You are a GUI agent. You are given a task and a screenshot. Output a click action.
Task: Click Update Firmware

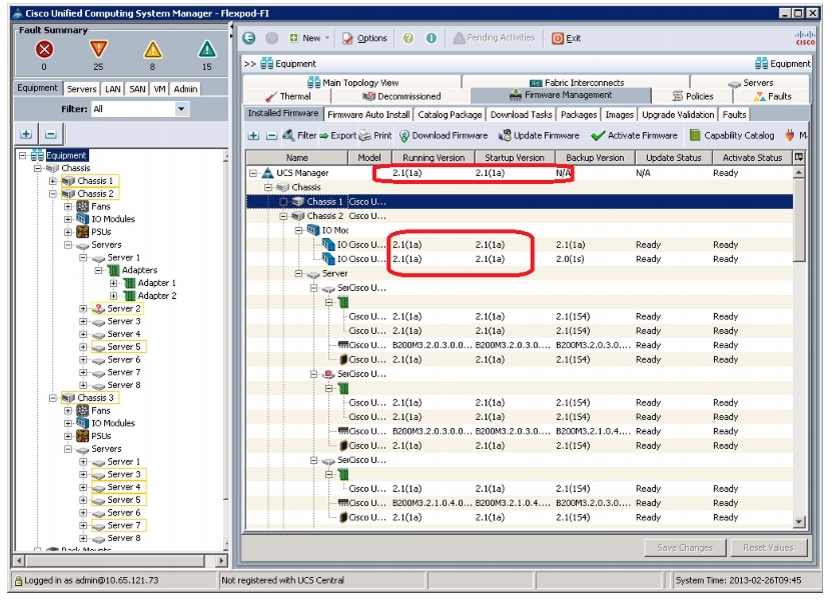tap(539, 136)
